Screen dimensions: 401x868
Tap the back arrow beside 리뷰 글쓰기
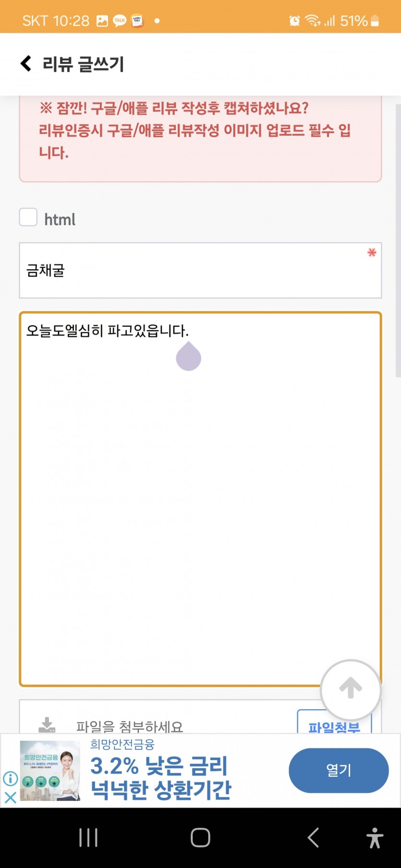tap(26, 63)
